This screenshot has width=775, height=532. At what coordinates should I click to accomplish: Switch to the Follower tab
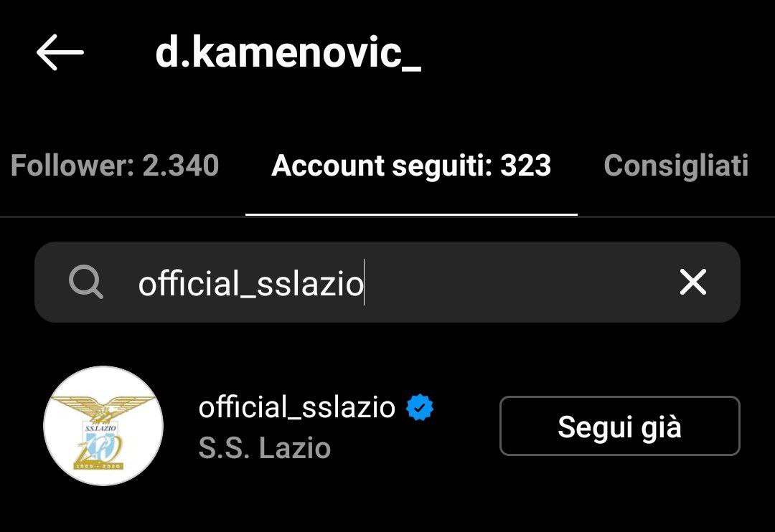click(115, 165)
